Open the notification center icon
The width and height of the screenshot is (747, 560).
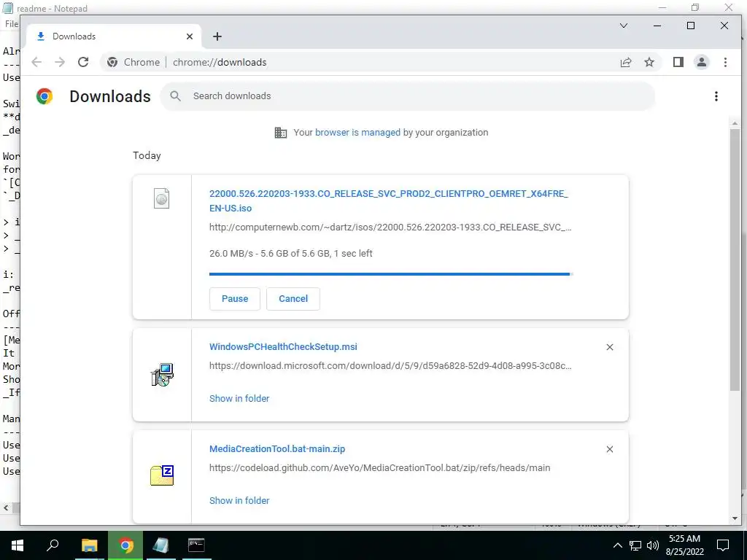pyautogui.click(x=723, y=545)
